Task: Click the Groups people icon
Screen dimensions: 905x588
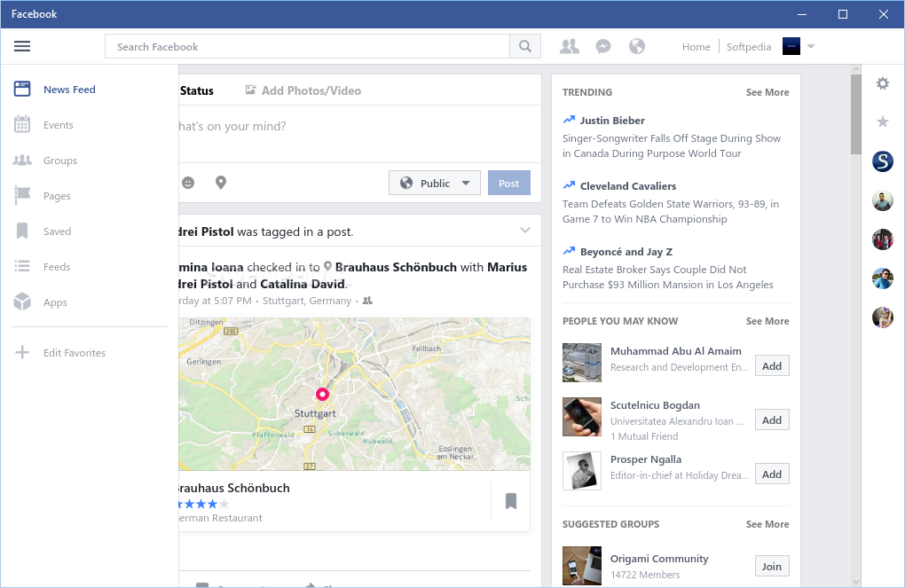Action: pos(22,161)
